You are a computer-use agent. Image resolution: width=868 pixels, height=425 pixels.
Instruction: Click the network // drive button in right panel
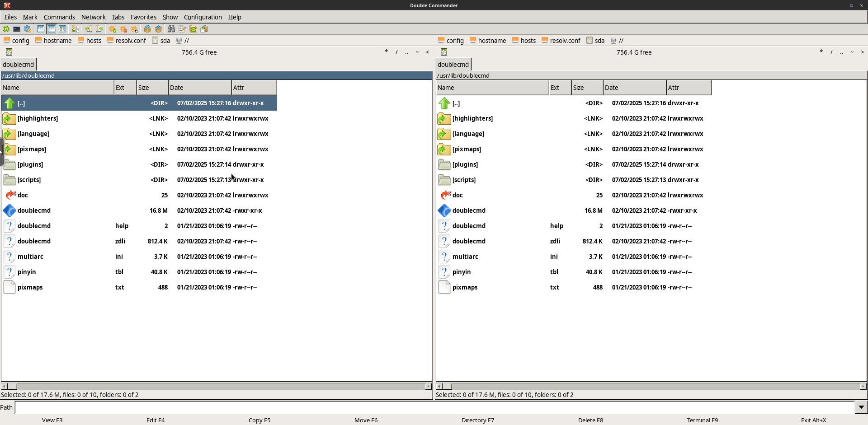click(617, 41)
